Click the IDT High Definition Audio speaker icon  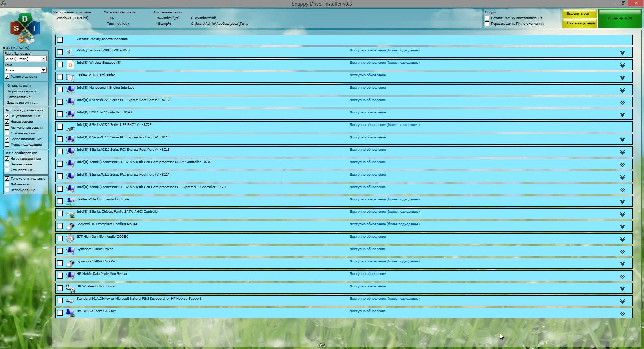(x=70, y=239)
